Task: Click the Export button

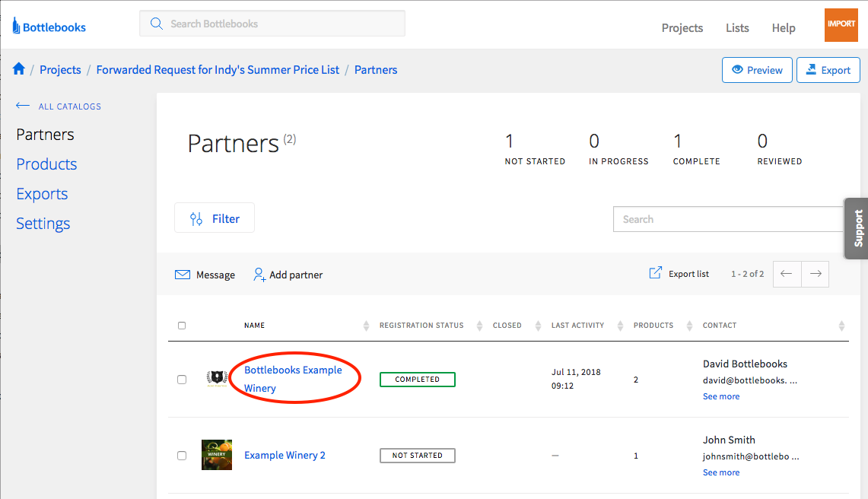Action: point(828,70)
